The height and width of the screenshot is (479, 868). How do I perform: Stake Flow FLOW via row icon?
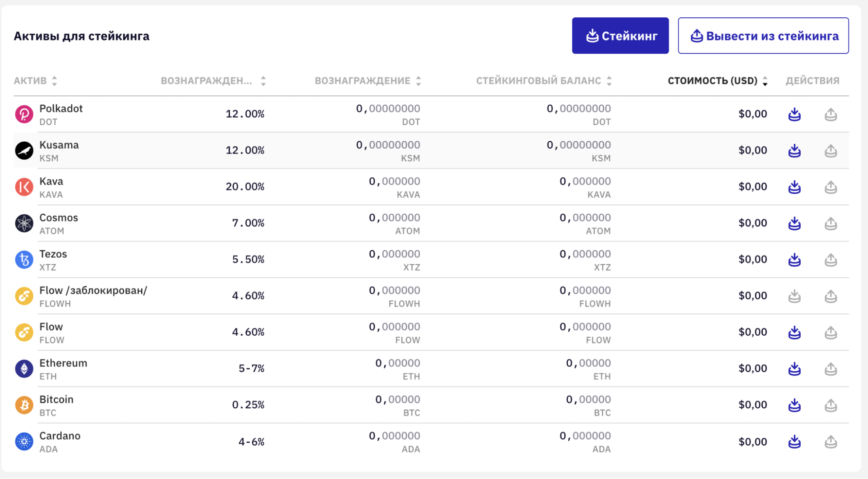tap(794, 333)
